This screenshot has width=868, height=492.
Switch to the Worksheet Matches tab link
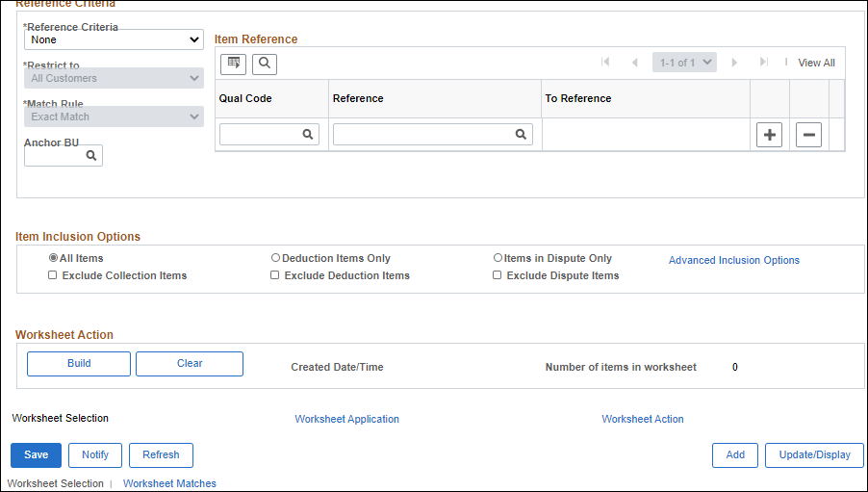pos(169,483)
